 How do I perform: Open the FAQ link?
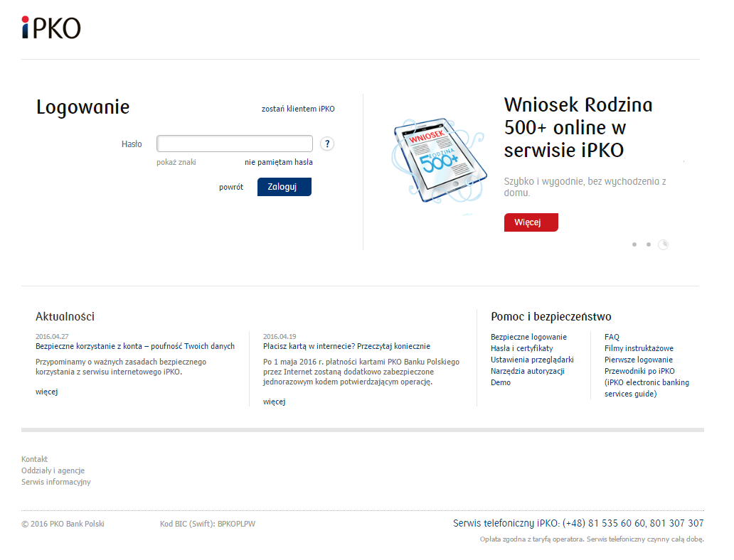point(612,337)
